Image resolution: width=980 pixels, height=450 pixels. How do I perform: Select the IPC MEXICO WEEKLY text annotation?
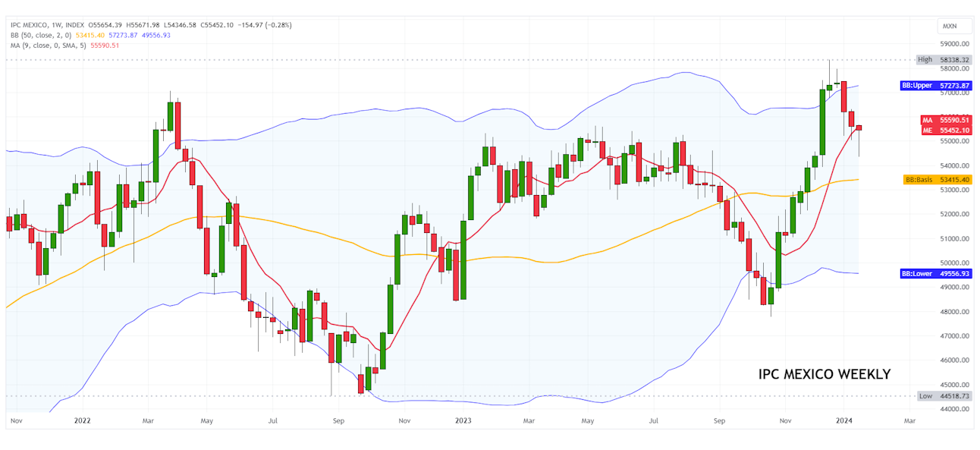(x=825, y=374)
